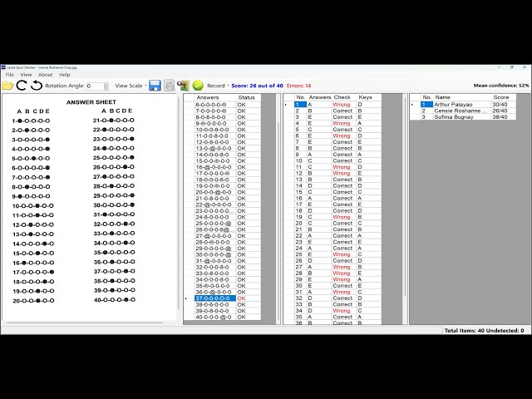The image size is (532, 399).
Task: Click Total Items: 40 Undetected: 0 status
Action: (x=484, y=330)
